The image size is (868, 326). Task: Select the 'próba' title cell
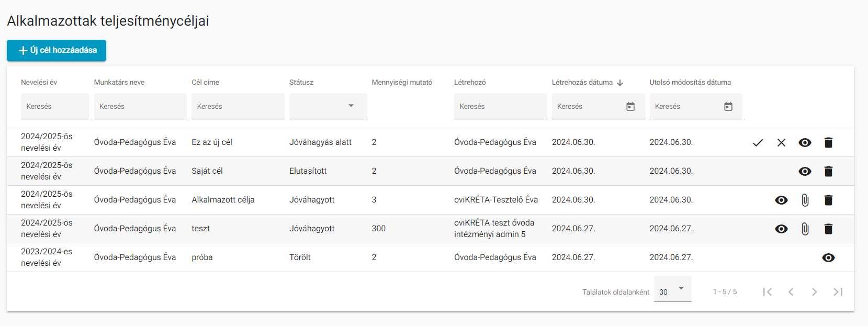pyautogui.click(x=202, y=257)
